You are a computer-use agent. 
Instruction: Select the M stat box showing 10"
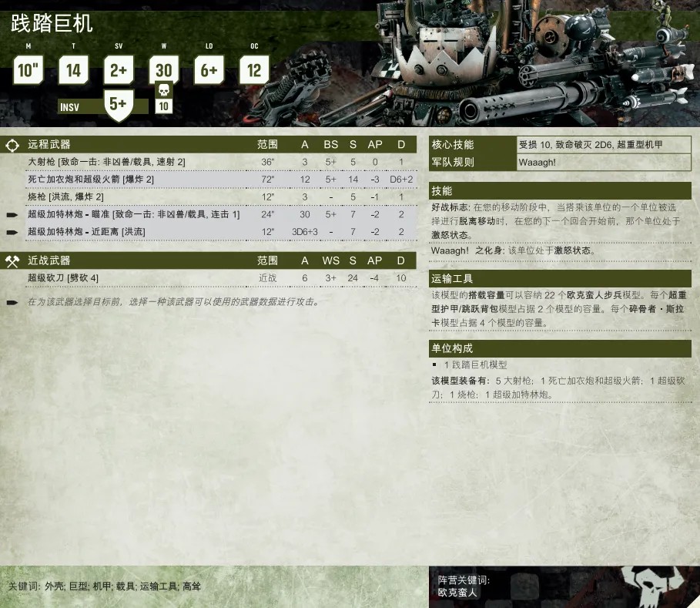pos(28,70)
